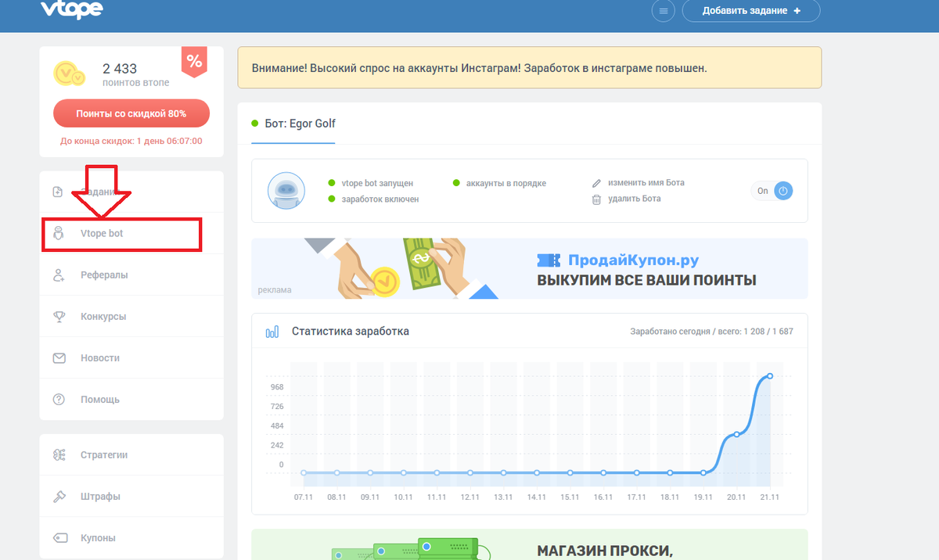Image resolution: width=939 pixels, height=560 pixels.
Task: Click the envelope icon beside Новости
Action: point(59,358)
